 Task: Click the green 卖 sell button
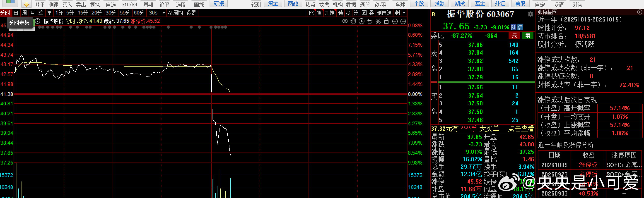527,36
